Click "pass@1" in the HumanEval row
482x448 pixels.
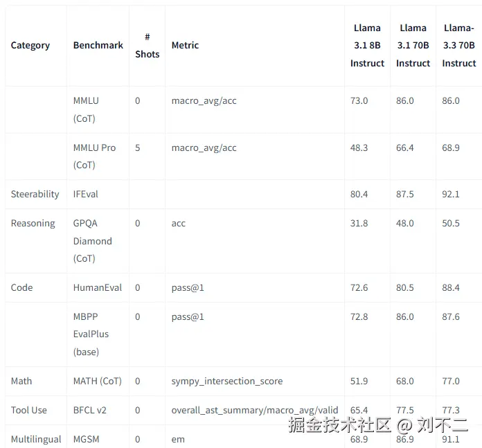pos(188,288)
